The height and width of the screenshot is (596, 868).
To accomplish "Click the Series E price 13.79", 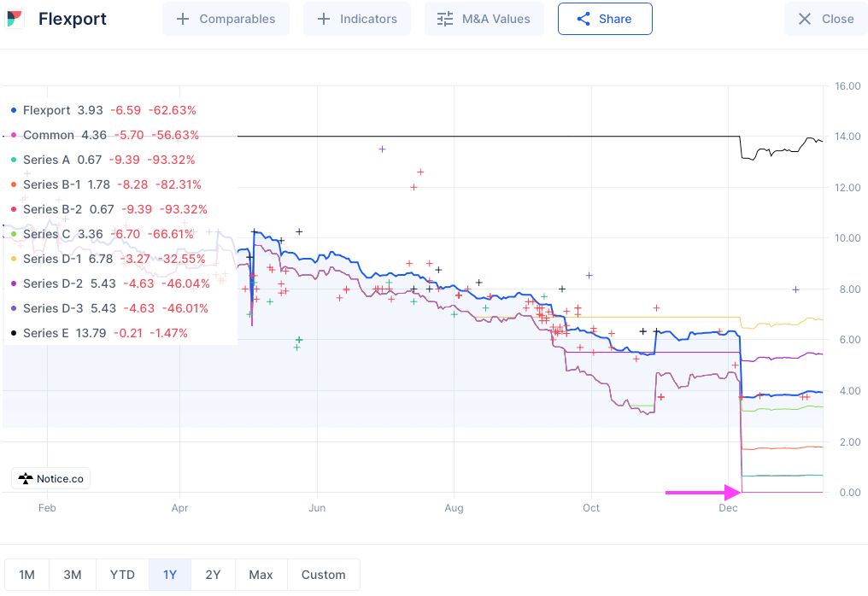I will (91, 333).
